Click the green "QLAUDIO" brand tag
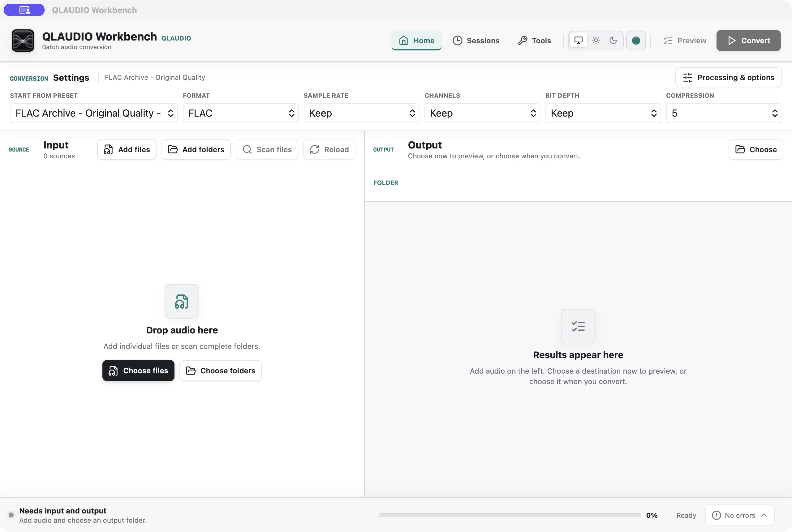Screen dimensions: 792x532 tap(176, 38)
